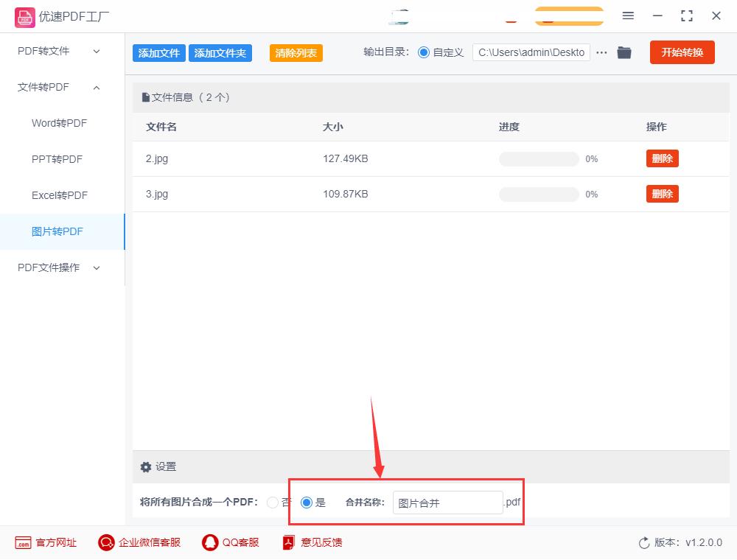This screenshot has width=737, height=560.
Task: Open the hamburger menu icon in title bar
Action: (628, 15)
